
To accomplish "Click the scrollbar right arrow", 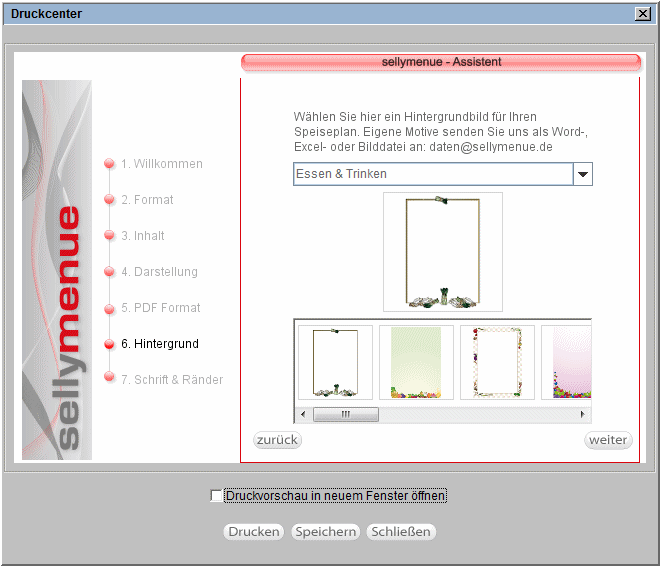I will pyautogui.click(x=583, y=415).
